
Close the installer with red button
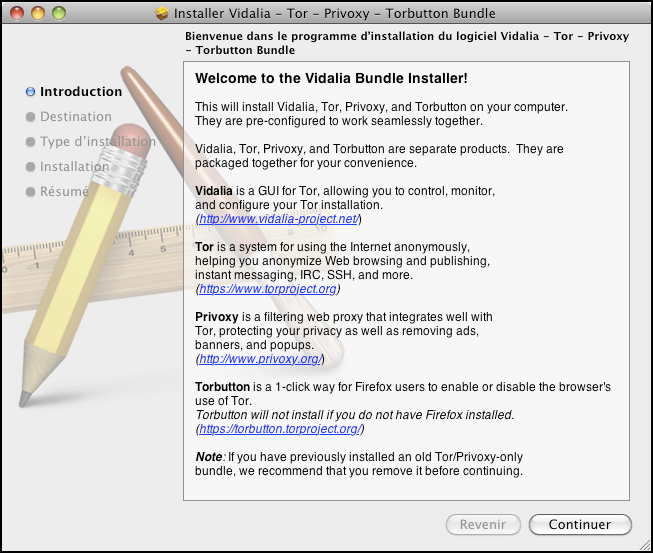point(17,13)
